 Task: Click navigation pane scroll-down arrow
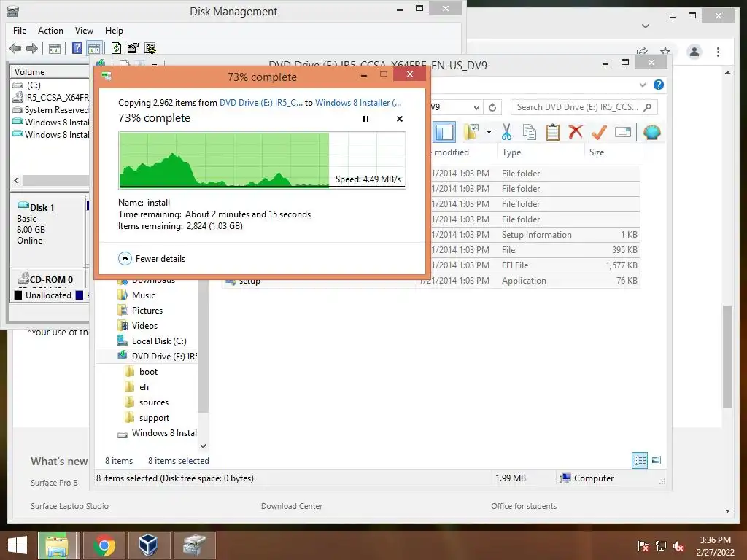click(x=203, y=446)
